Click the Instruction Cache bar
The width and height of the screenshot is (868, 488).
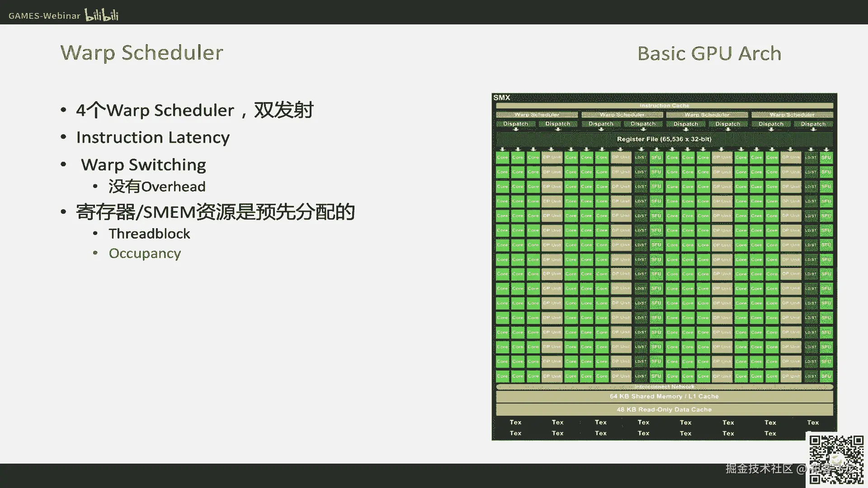664,106
